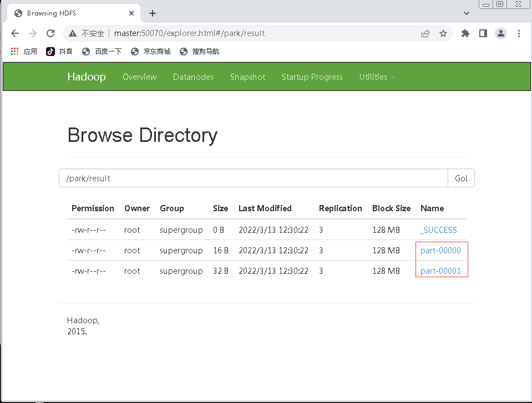The height and width of the screenshot is (403, 532).
Task: Open Chrome three-dot menu
Action: (x=519, y=33)
